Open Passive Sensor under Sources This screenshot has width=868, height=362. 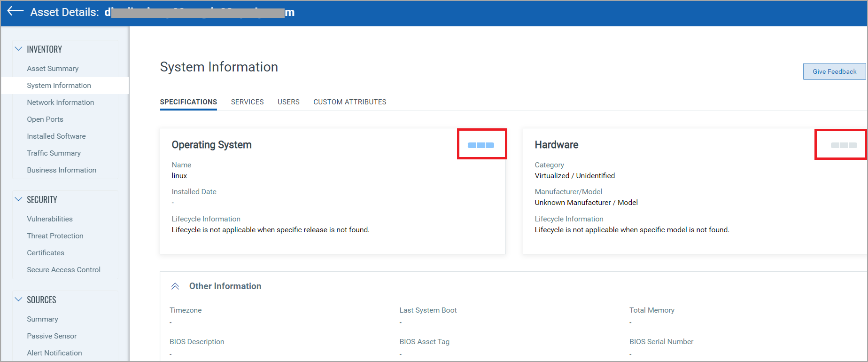point(52,336)
